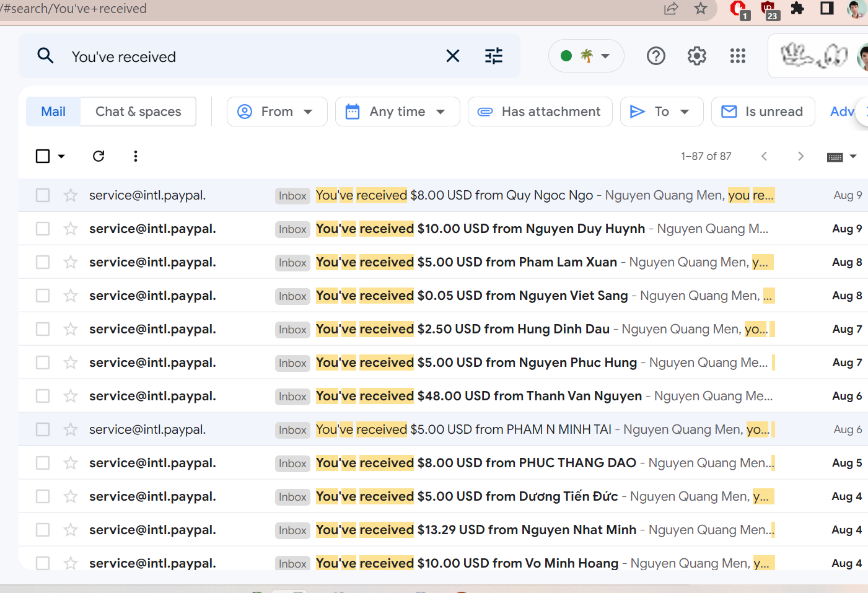Open email $13.29 USD from Nguyen Nhat Minh
This screenshot has width=868, height=593.
tap(443, 530)
